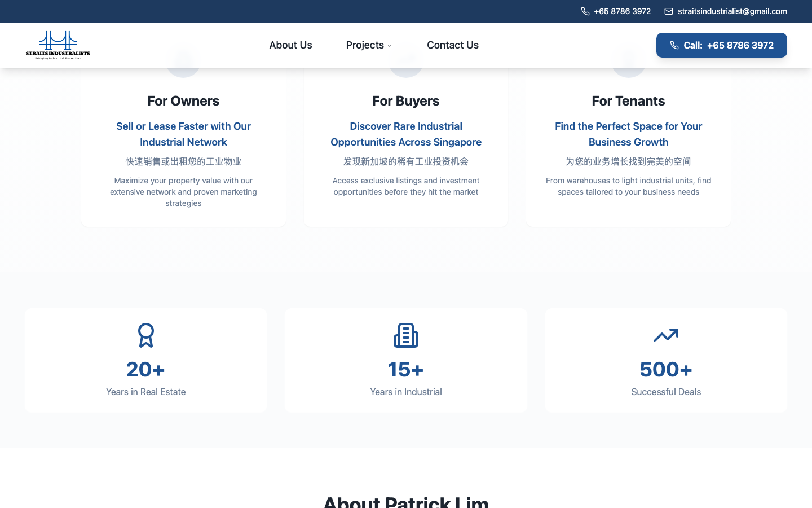This screenshot has width=812, height=508.
Task: Click the building icon above 15+
Action: [x=406, y=335]
